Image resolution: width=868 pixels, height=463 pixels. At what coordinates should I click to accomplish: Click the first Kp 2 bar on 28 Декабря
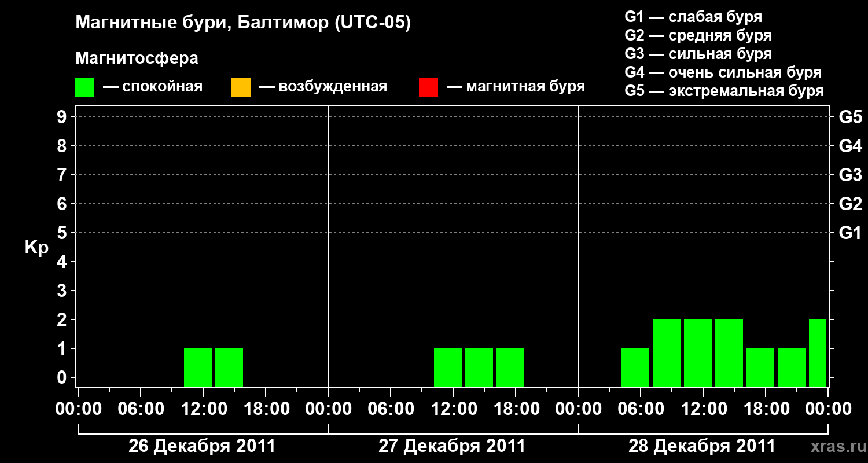(x=667, y=352)
